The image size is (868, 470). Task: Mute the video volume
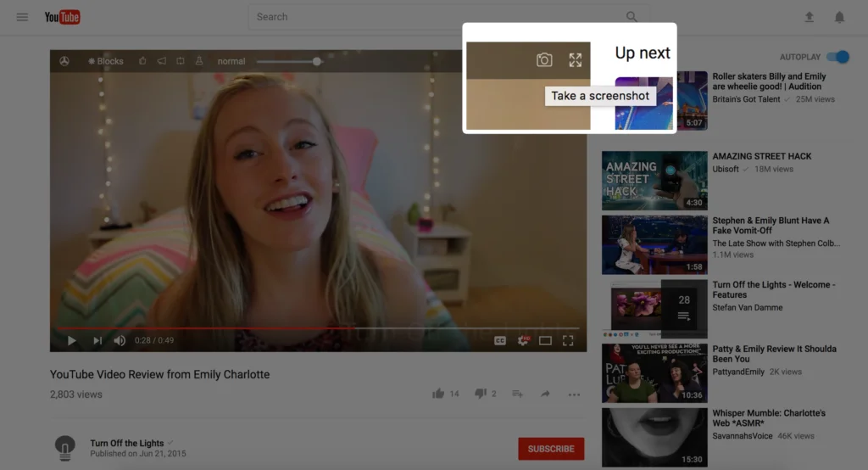(120, 340)
